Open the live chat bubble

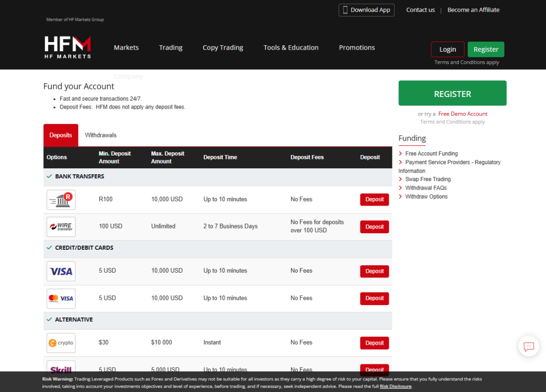pos(528,346)
